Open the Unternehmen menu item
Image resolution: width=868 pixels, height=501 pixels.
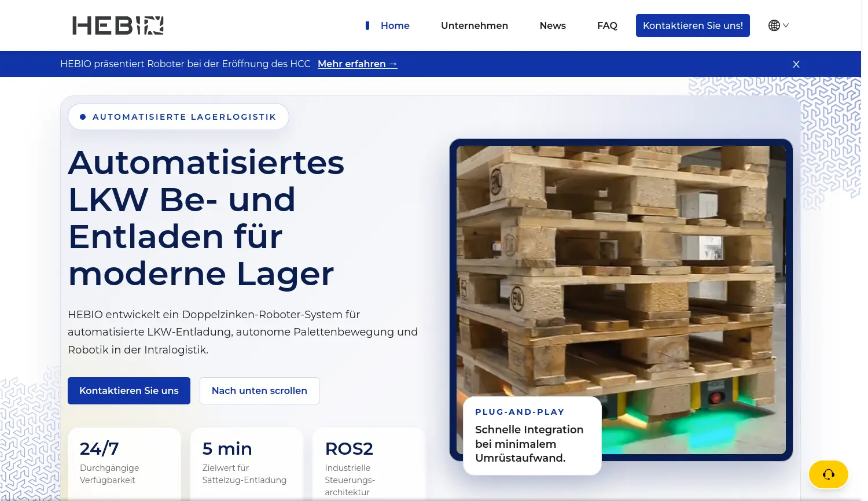click(x=475, y=25)
